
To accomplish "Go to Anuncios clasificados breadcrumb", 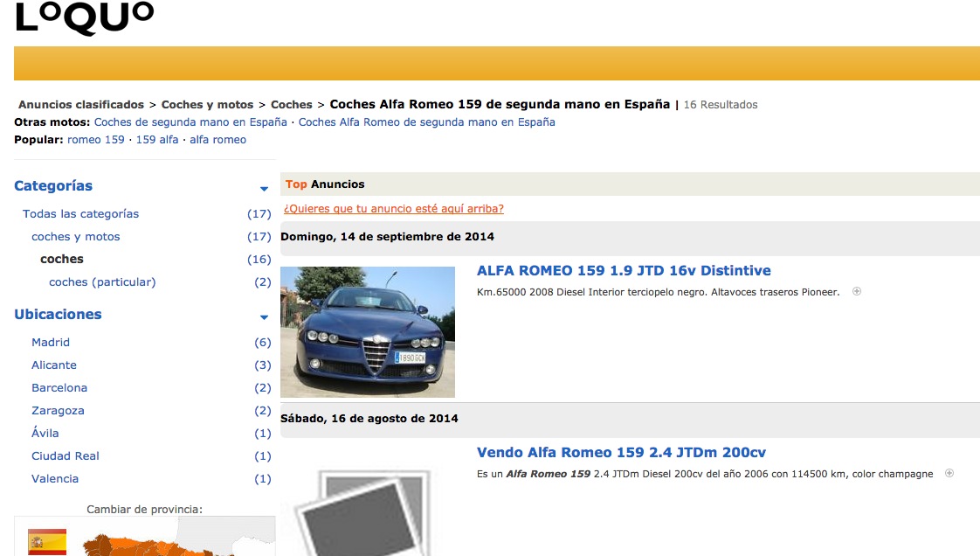I will tap(80, 105).
